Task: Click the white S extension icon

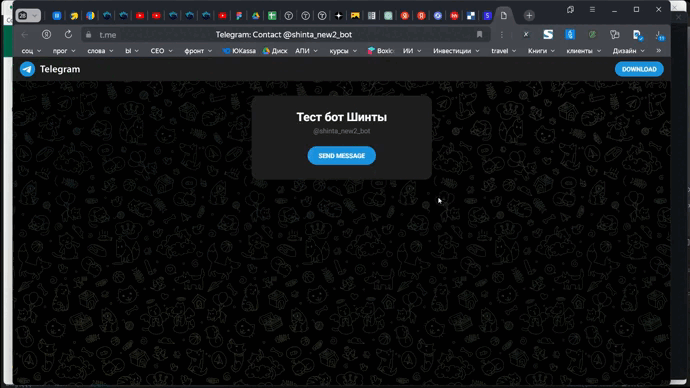Action: click(548, 34)
